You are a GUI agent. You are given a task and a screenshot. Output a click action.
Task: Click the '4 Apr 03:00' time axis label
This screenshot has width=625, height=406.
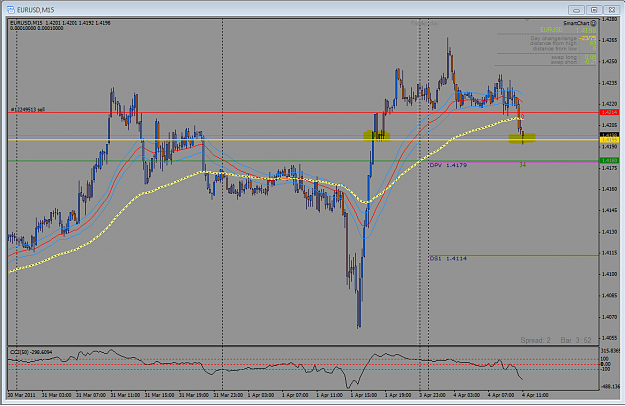coord(467,395)
